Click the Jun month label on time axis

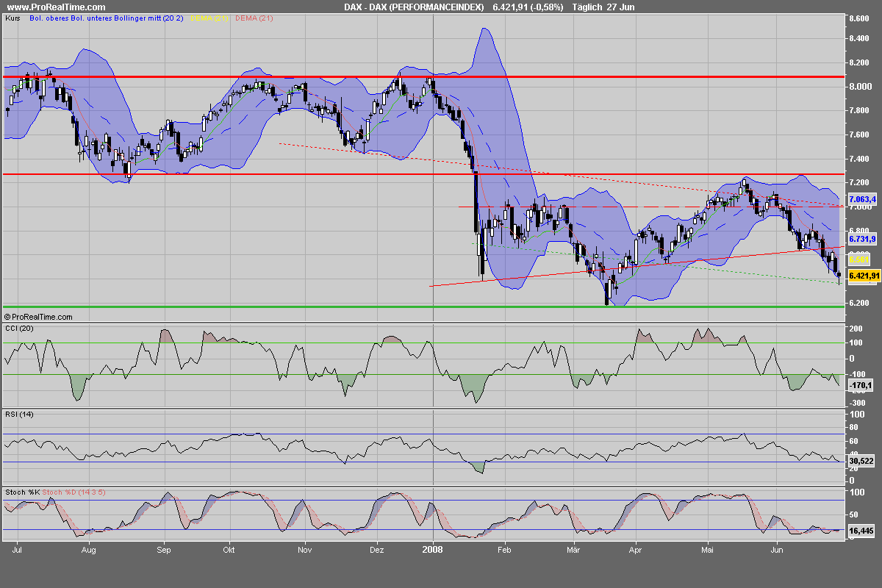coord(778,548)
